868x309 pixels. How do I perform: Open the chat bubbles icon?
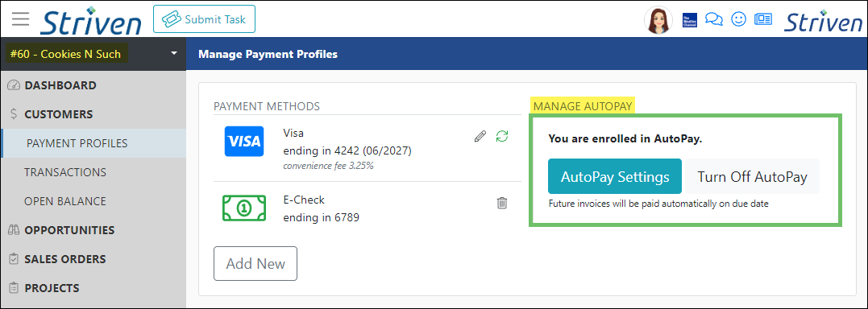pos(713,20)
